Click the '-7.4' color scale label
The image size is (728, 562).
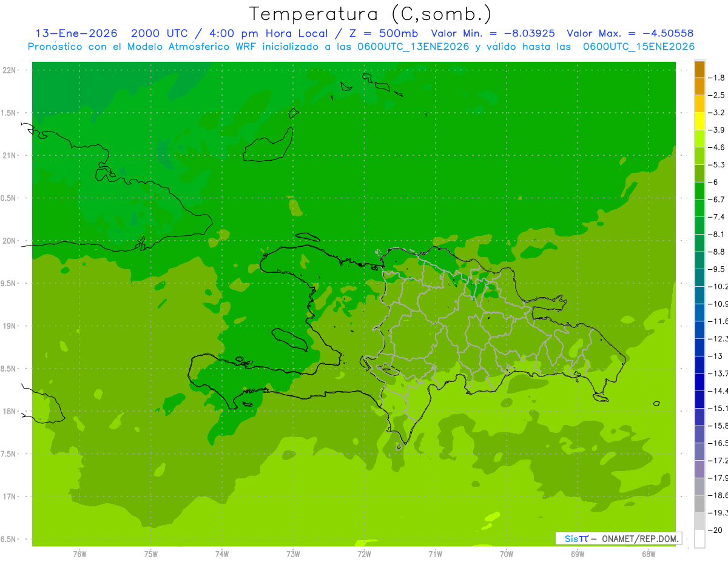pyautogui.click(x=716, y=216)
